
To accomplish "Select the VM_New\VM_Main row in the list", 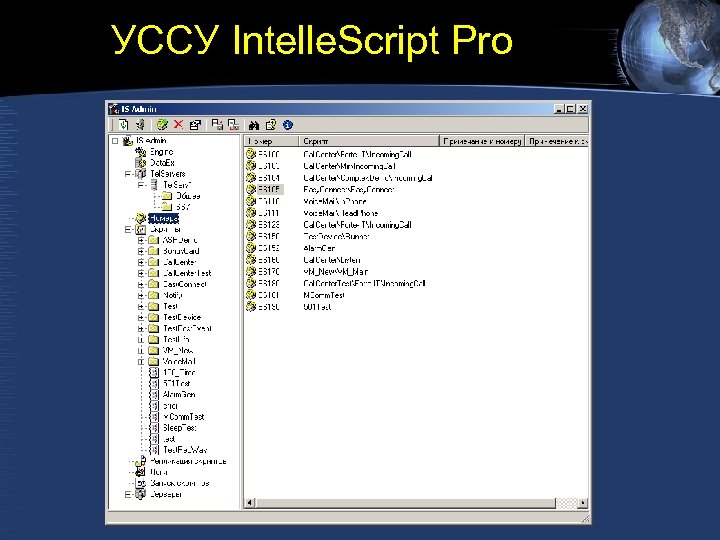I will (x=335, y=271).
